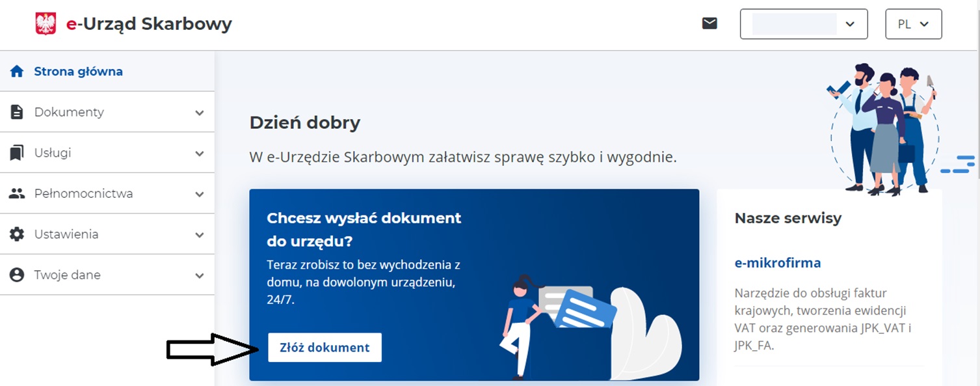Click the document icon beside Dokumenty
980x386 pixels.
(x=17, y=112)
